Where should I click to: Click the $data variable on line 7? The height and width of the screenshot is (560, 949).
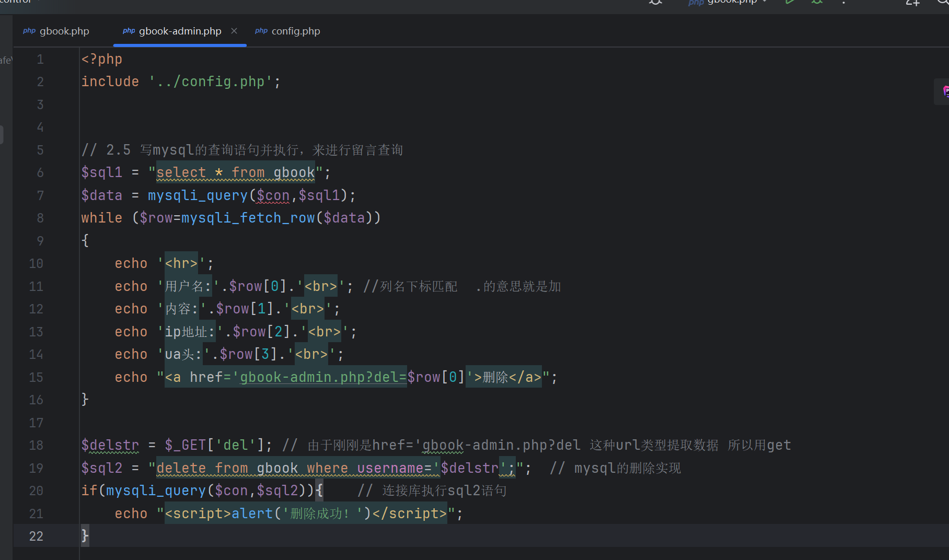tap(102, 195)
